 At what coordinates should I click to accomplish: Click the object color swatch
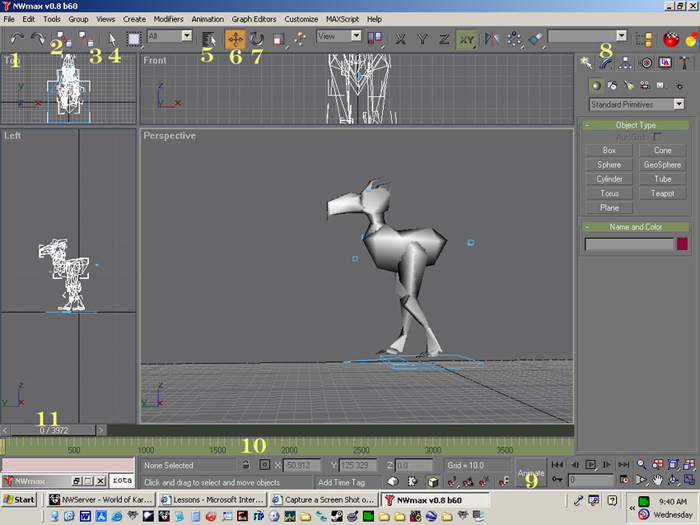point(683,244)
